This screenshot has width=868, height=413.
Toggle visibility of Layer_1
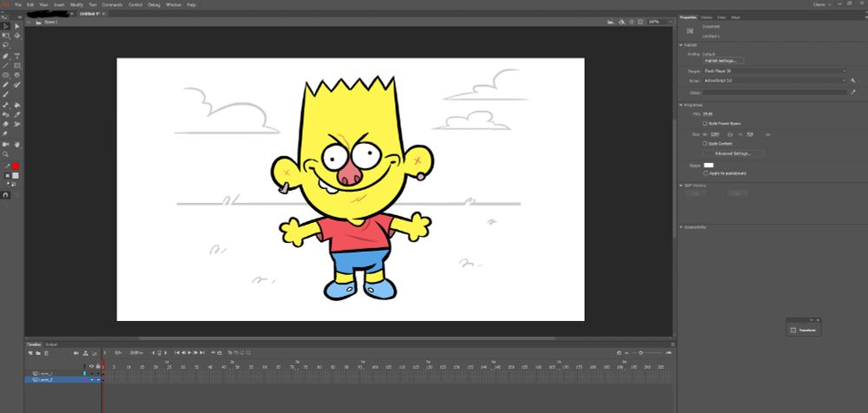point(92,374)
